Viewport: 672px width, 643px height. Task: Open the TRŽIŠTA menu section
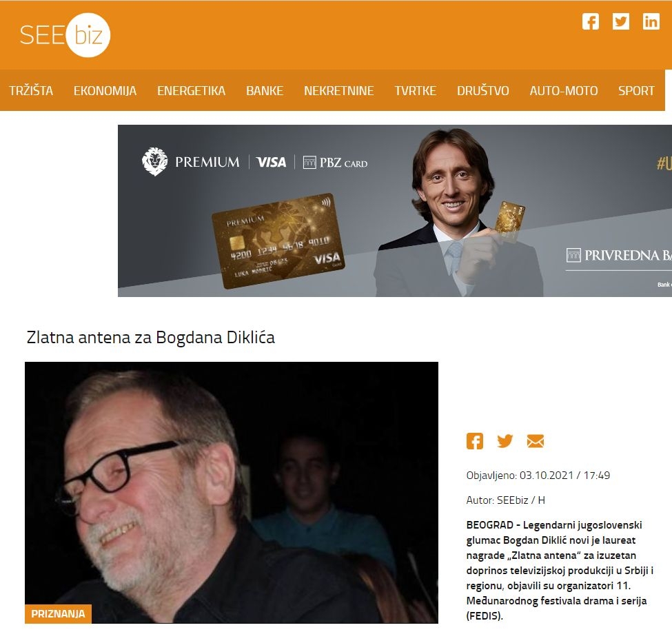[31, 91]
